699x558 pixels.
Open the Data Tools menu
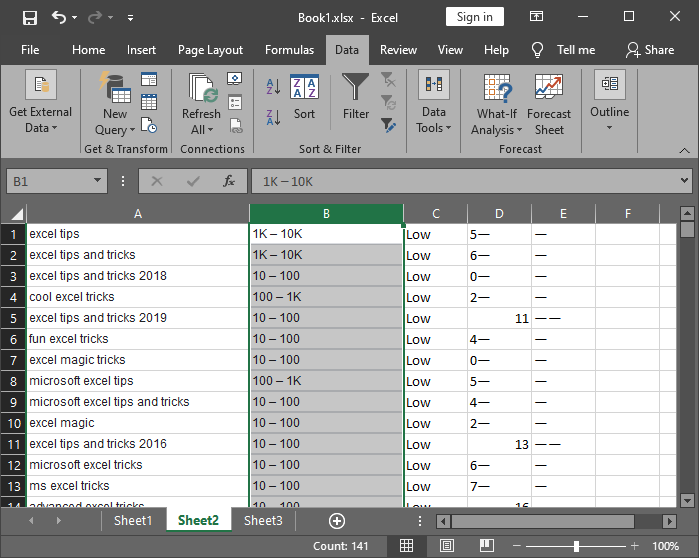point(434,102)
